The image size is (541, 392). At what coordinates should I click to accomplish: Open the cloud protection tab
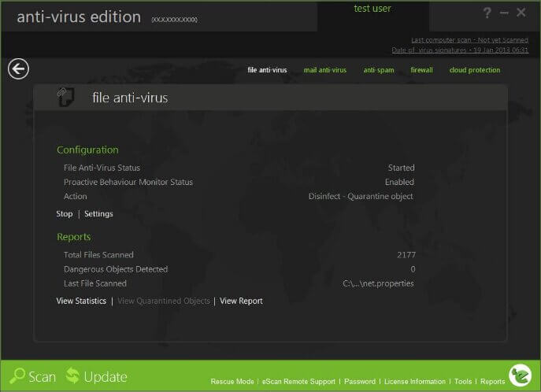(x=474, y=70)
